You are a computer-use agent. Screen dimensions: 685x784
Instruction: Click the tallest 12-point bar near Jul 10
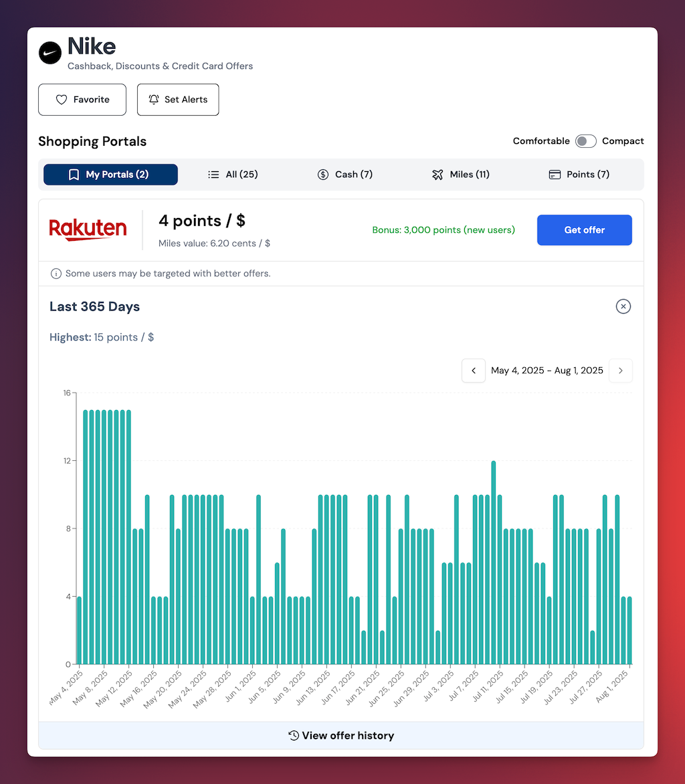tap(494, 563)
